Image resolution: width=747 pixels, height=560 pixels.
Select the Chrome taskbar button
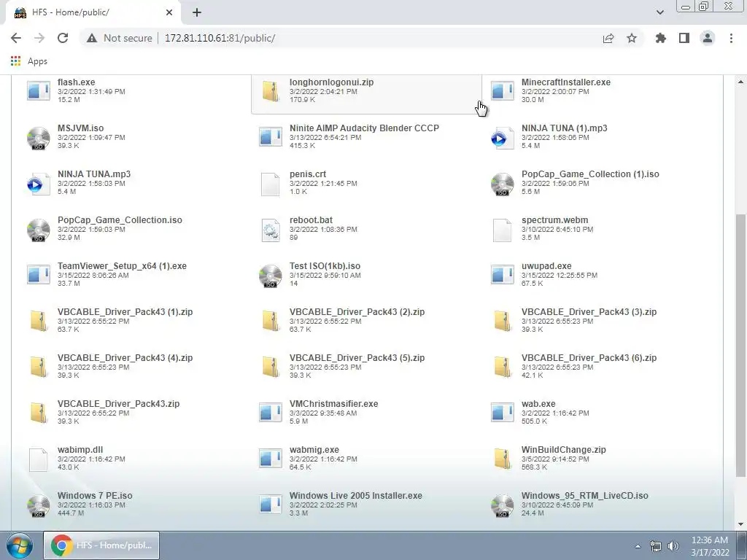pyautogui.click(x=101, y=545)
